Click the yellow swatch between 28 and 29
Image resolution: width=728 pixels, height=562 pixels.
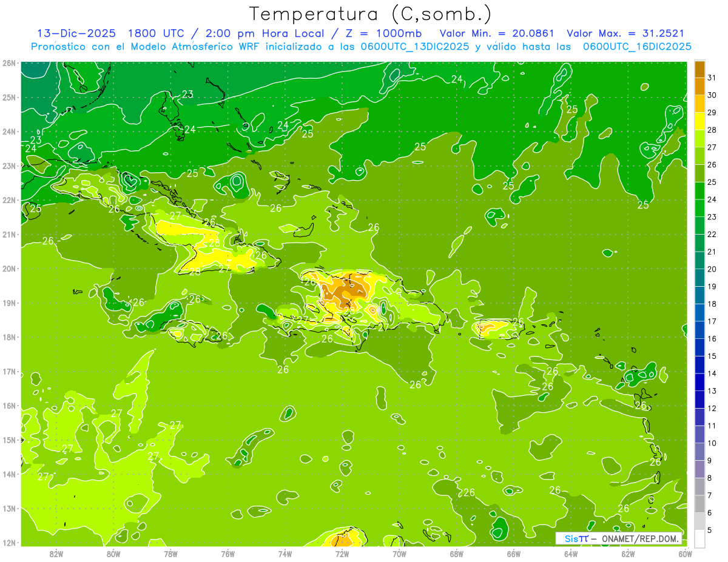coord(699,121)
